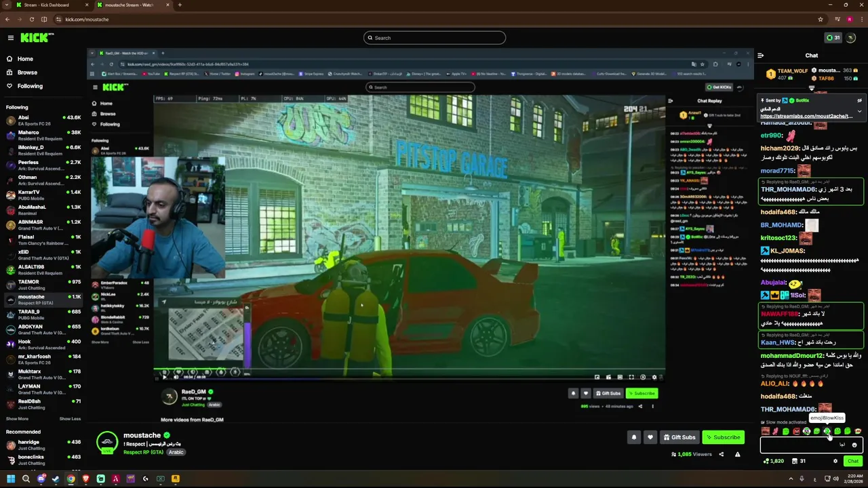Open Steam from the taskbar
This screenshot has width=868, height=488.
[56, 479]
